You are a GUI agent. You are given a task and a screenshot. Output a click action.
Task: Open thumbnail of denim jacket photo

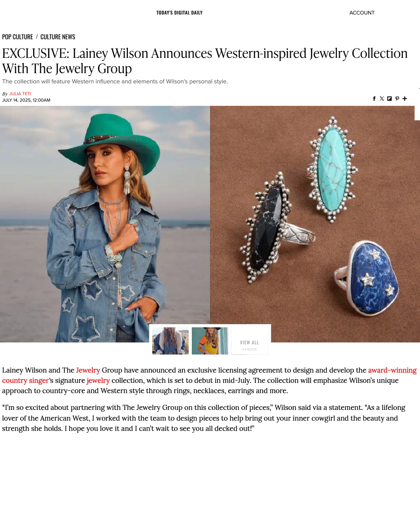pos(170,340)
